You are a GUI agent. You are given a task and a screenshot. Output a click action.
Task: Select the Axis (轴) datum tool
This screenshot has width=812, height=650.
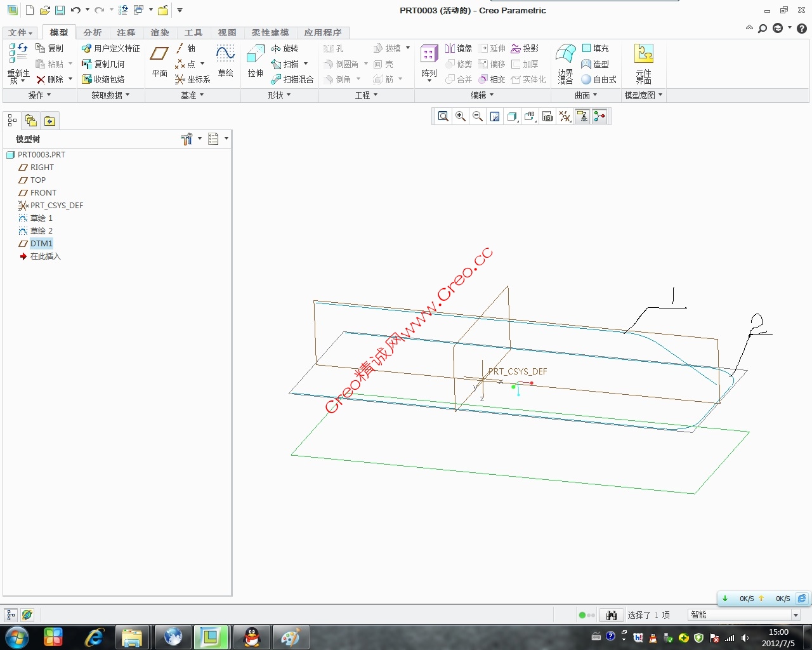click(x=185, y=48)
